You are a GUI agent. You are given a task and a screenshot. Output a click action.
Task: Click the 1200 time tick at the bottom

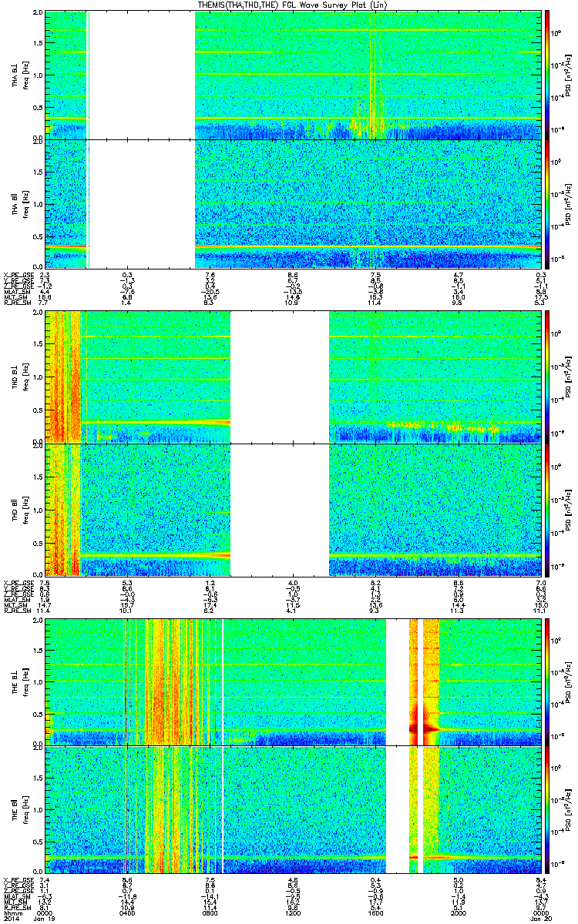click(292, 912)
